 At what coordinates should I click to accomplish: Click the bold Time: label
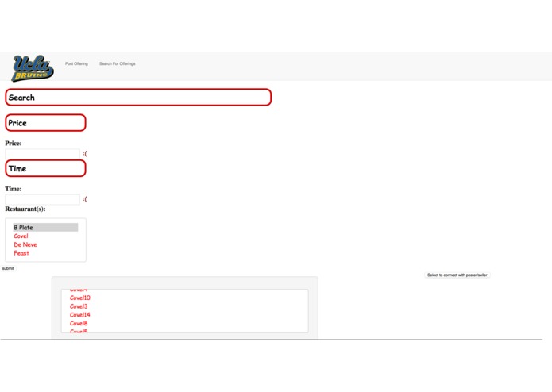tap(14, 189)
